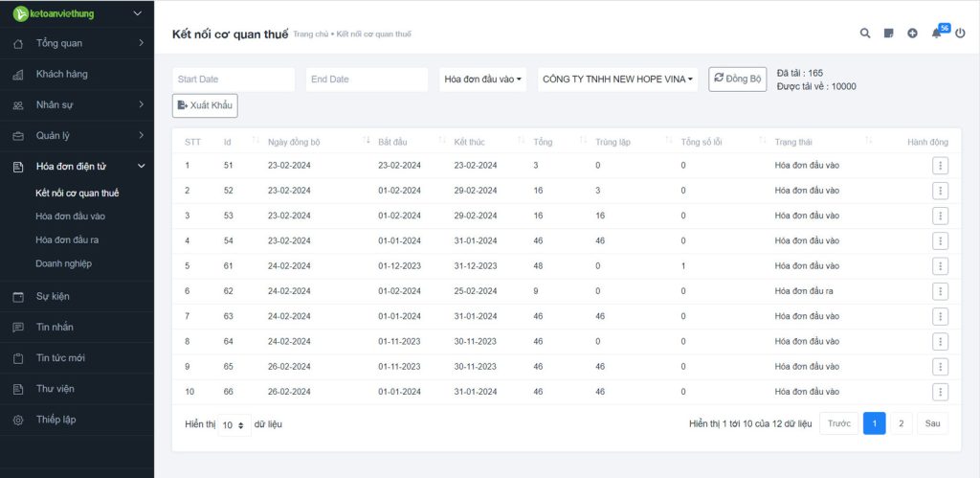Click the plus circle add icon
The height and width of the screenshot is (478, 980).
(x=912, y=34)
